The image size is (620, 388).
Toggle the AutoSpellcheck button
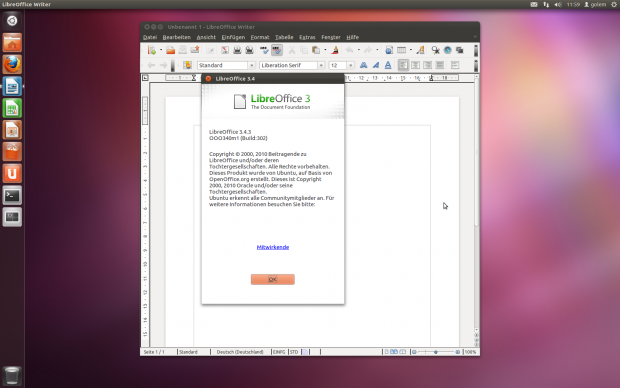tap(277, 50)
